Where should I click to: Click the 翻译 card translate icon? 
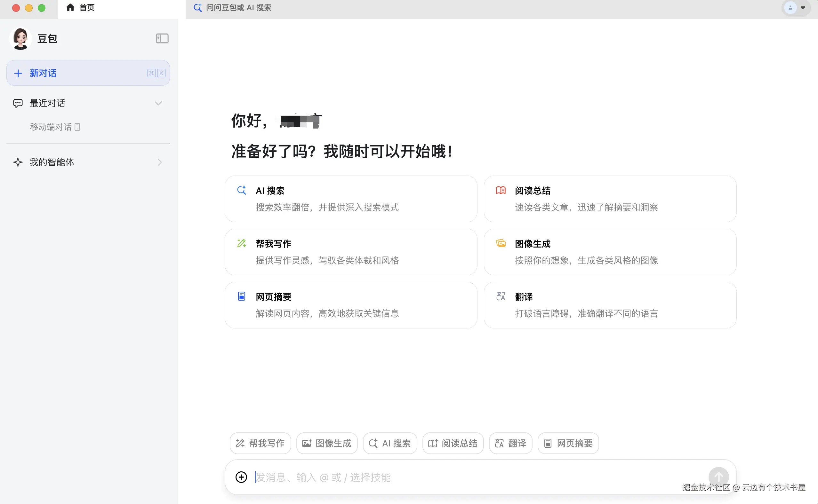tap(501, 296)
